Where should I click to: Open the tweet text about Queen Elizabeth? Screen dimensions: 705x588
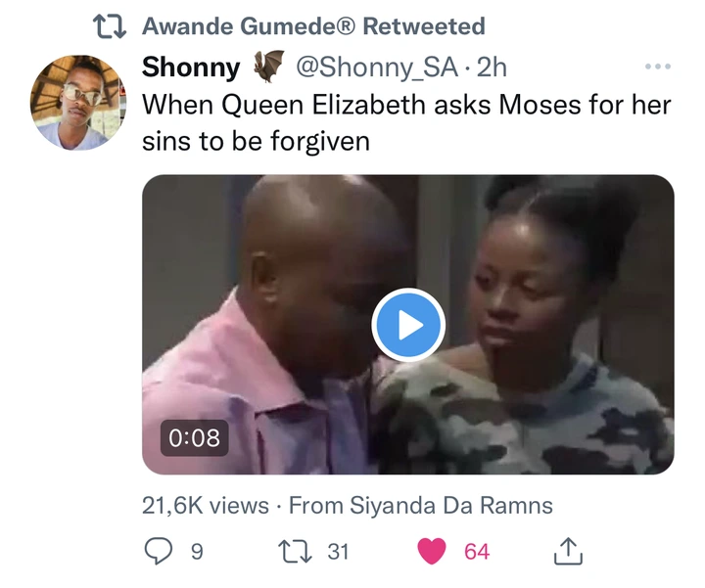pyautogui.click(x=406, y=122)
